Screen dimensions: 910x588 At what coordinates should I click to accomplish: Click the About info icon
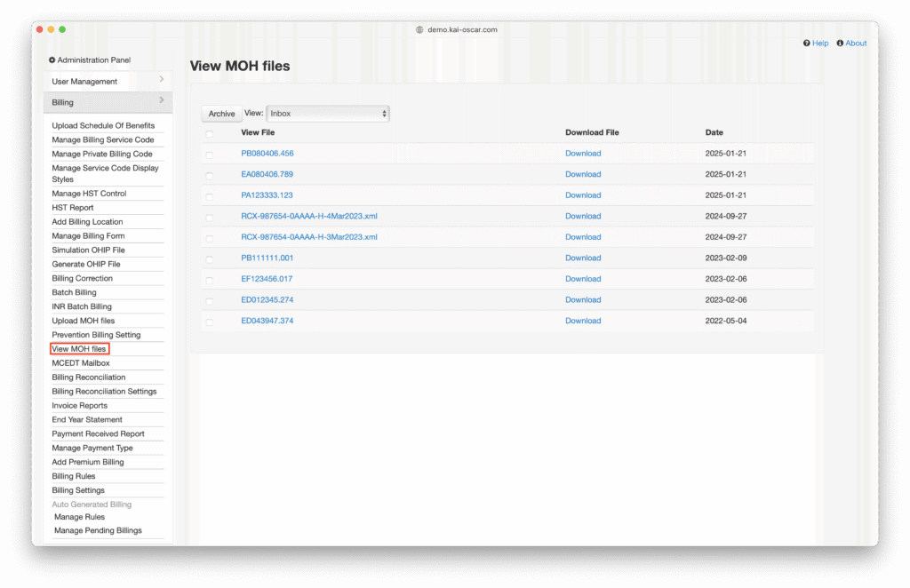[840, 44]
